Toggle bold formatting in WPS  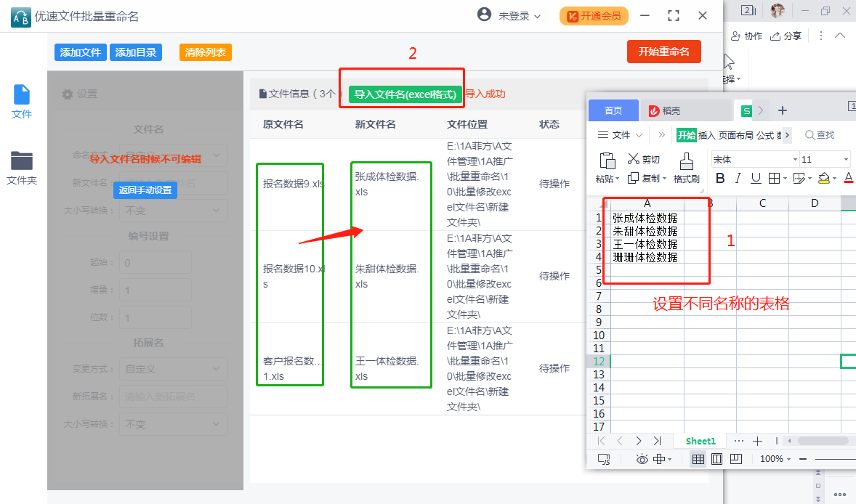(720, 179)
